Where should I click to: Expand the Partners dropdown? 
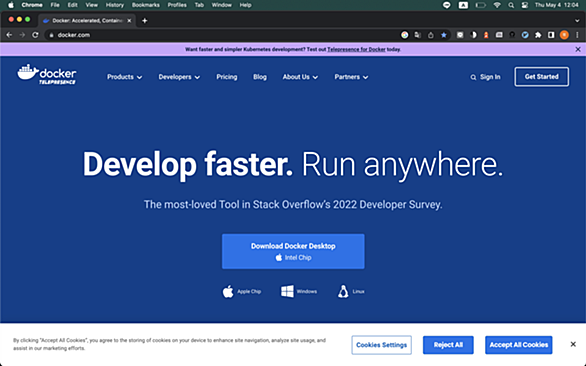coord(351,77)
